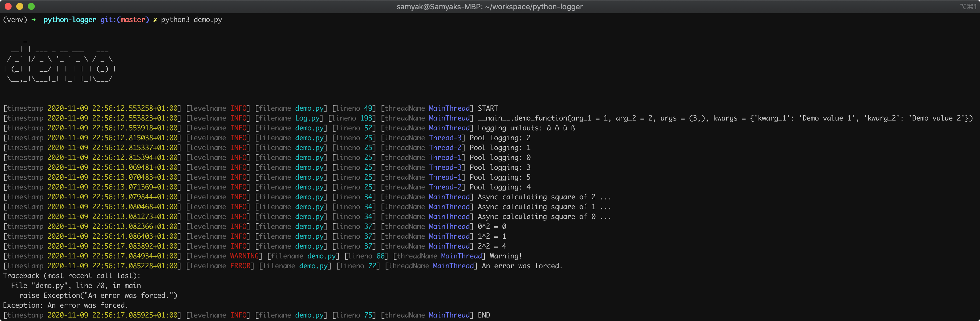This screenshot has height=321, width=980.
Task: Select the Logging umlauts: ä ö ü ß message
Action: [x=526, y=128]
